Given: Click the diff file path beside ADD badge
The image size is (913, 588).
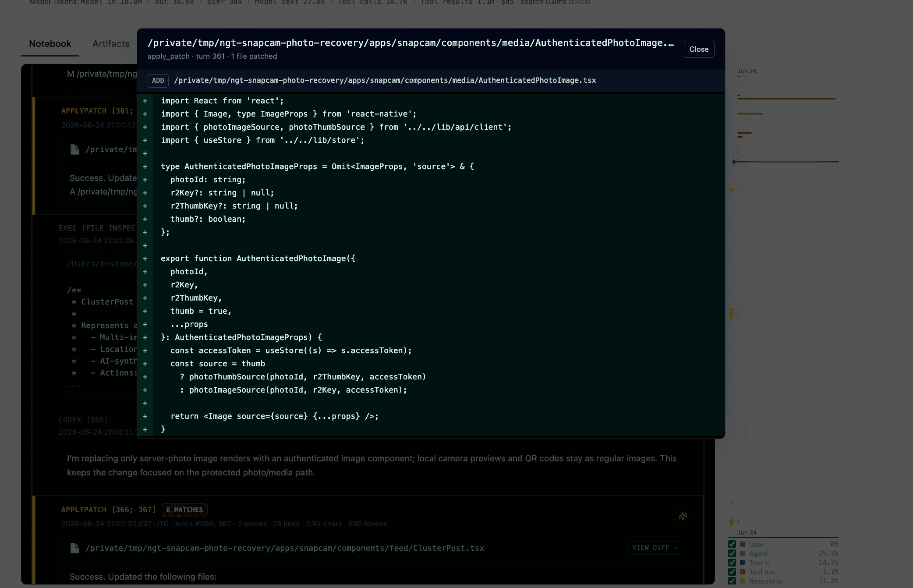Looking at the screenshot, I should (385, 81).
